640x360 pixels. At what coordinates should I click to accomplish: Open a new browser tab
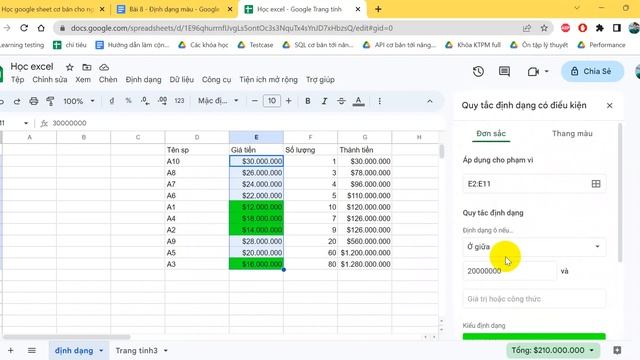coord(378,9)
